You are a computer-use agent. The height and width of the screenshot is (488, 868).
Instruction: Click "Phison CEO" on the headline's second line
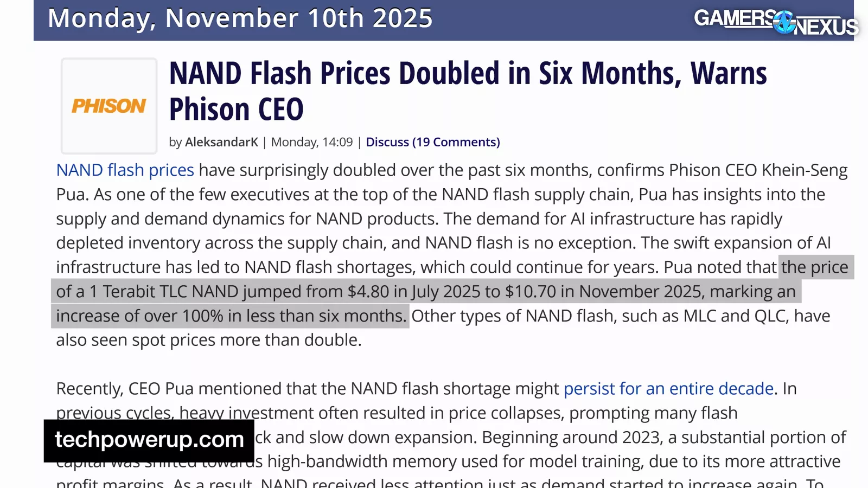(x=236, y=110)
